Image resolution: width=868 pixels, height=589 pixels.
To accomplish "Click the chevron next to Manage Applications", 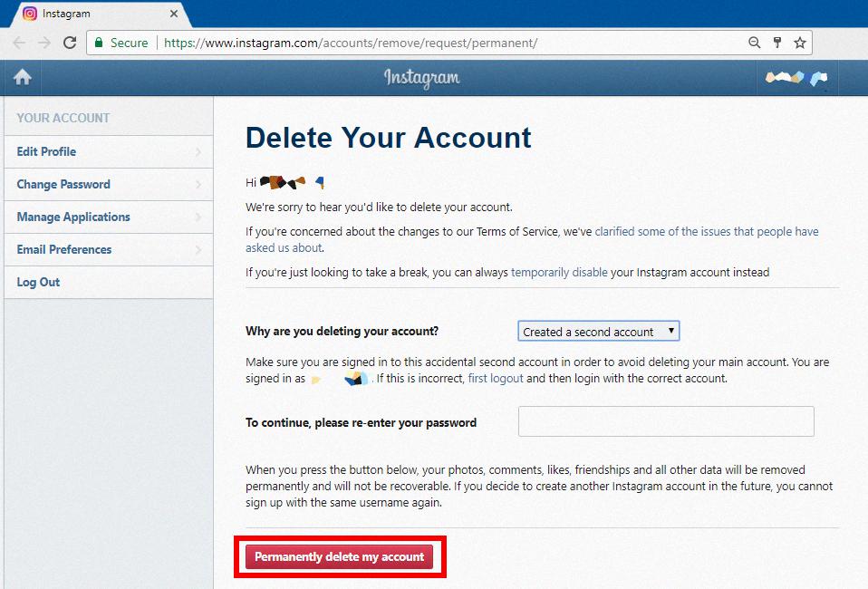I will pyautogui.click(x=198, y=217).
